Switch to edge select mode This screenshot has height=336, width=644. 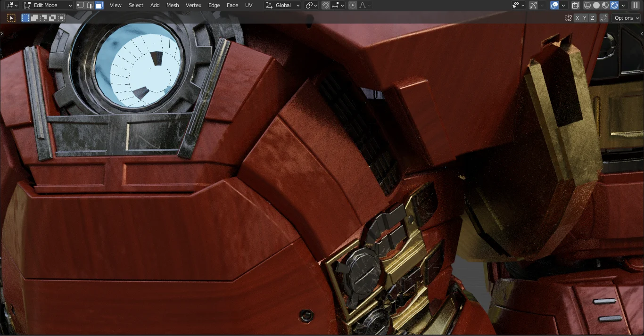click(x=90, y=5)
